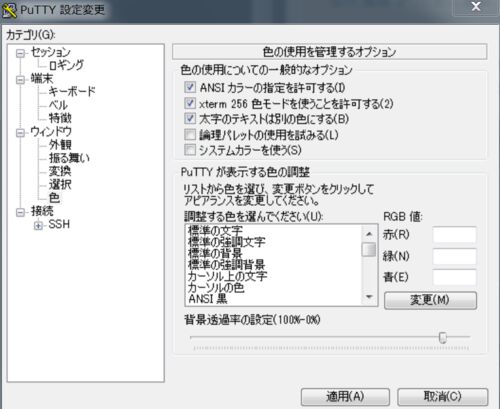Toggle ANSI カラーの指定を許可する checkbox

[x=190, y=88]
